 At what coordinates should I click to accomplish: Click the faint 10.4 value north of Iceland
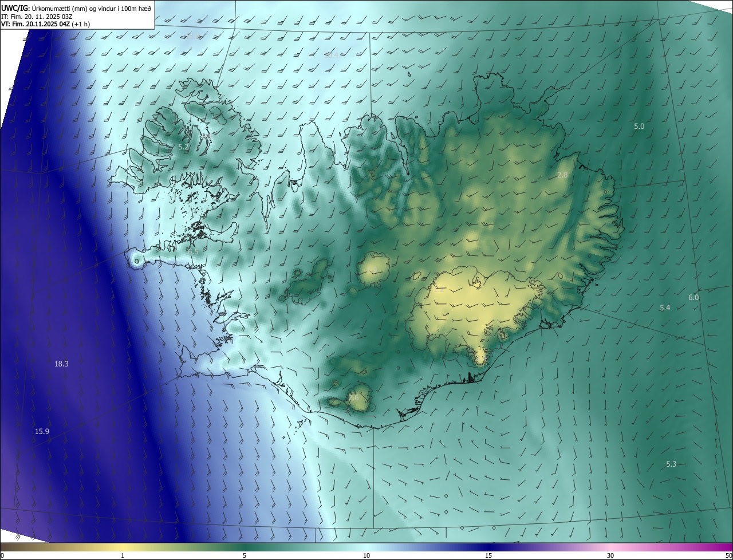pos(331,56)
